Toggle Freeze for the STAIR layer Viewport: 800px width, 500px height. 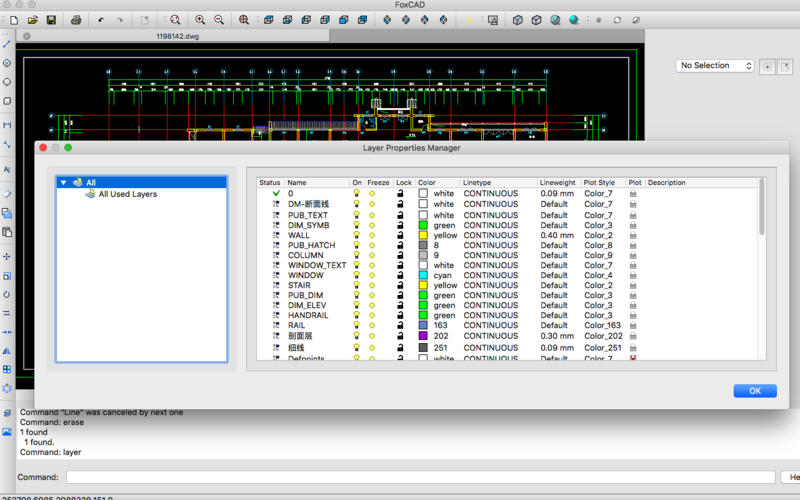373,285
